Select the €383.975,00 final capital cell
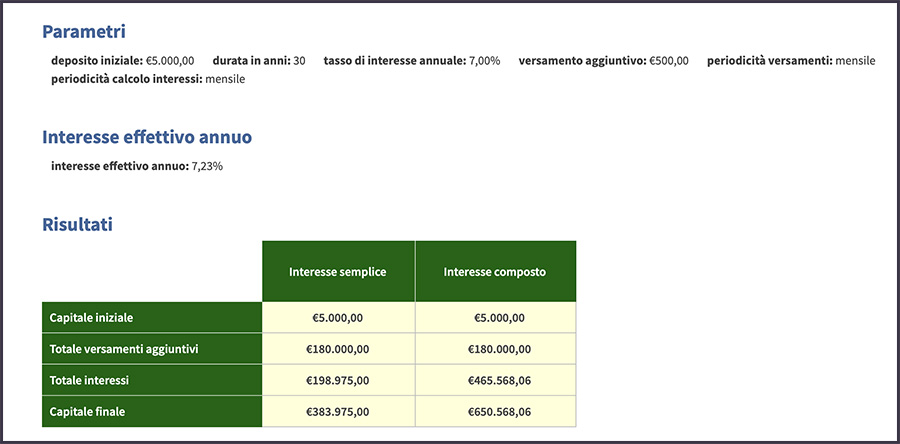This screenshot has width=900, height=444. click(x=338, y=411)
